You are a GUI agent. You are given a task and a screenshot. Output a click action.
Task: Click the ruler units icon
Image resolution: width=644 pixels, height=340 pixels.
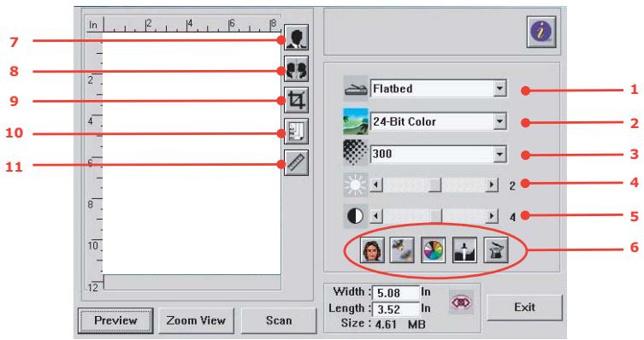(296, 163)
